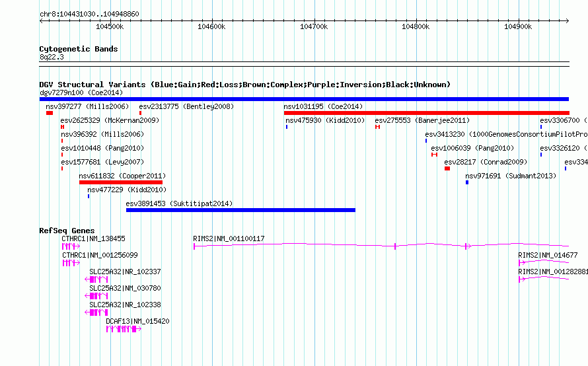Click esv1006039 (Pang2010) variant label
588x366 pixels.
click(472, 148)
